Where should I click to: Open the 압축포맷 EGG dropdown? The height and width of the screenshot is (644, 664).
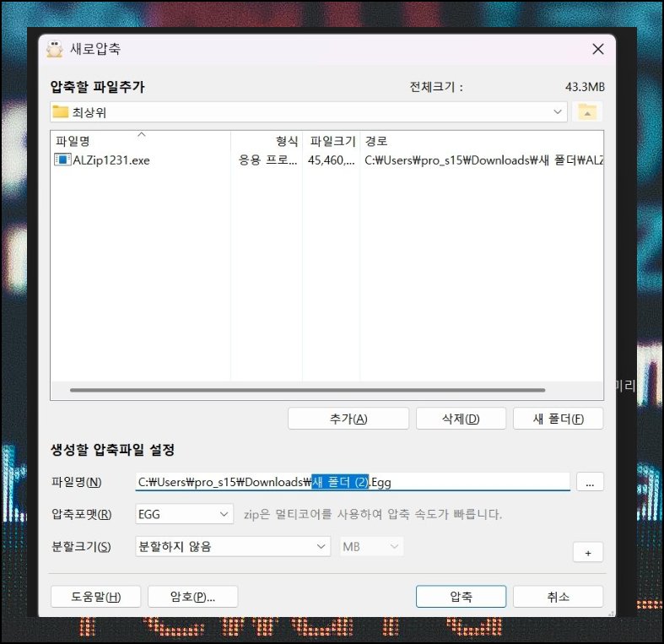184,514
